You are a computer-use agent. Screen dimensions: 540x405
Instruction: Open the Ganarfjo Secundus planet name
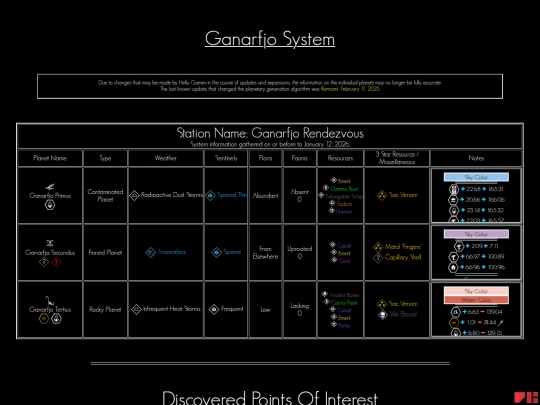point(50,252)
